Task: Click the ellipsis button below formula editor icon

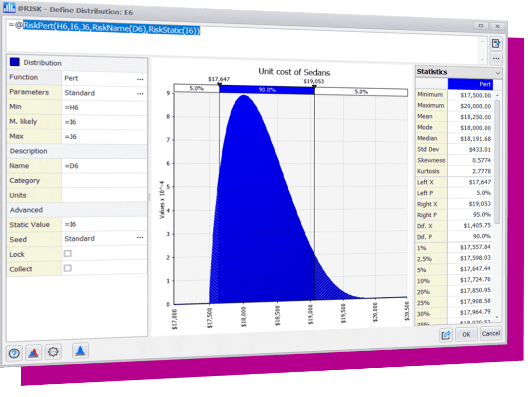Action: click(496, 58)
